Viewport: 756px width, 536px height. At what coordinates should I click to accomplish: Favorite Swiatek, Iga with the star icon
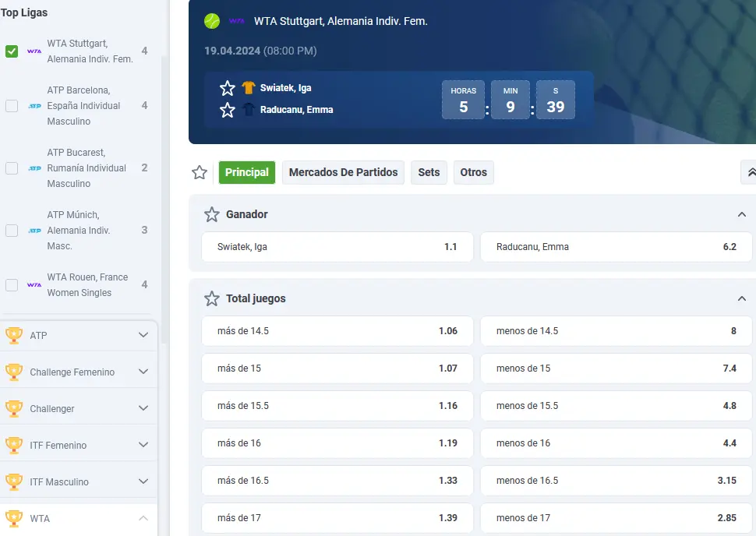[228, 88]
